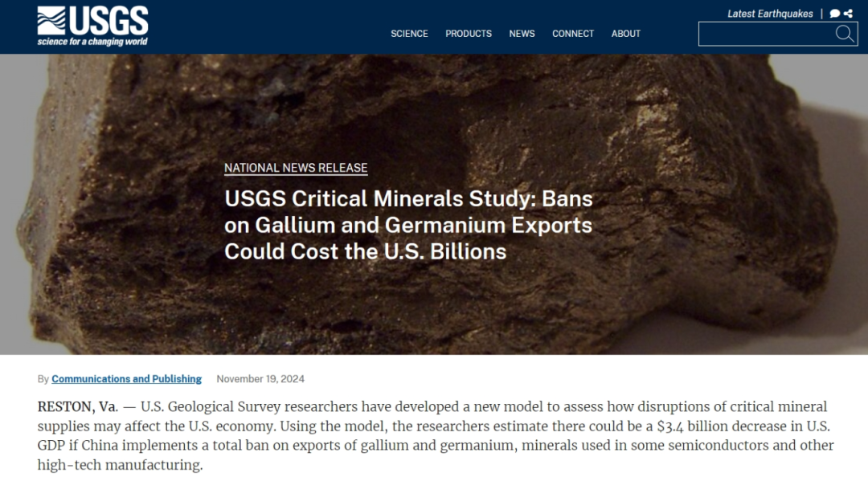The height and width of the screenshot is (477, 868).
Task: Click the USGS wordmark in header
Action: coord(108,20)
